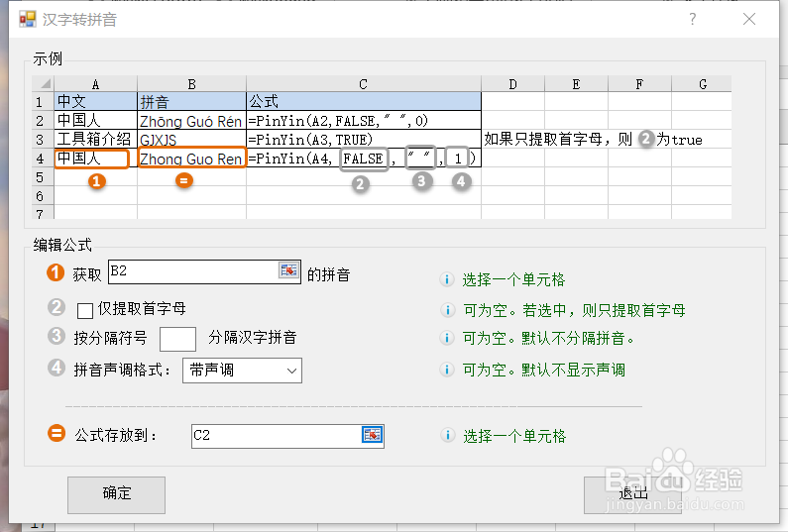Click example formula =PinYin(A3,TRUE)

pyautogui.click(x=364, y=139)
